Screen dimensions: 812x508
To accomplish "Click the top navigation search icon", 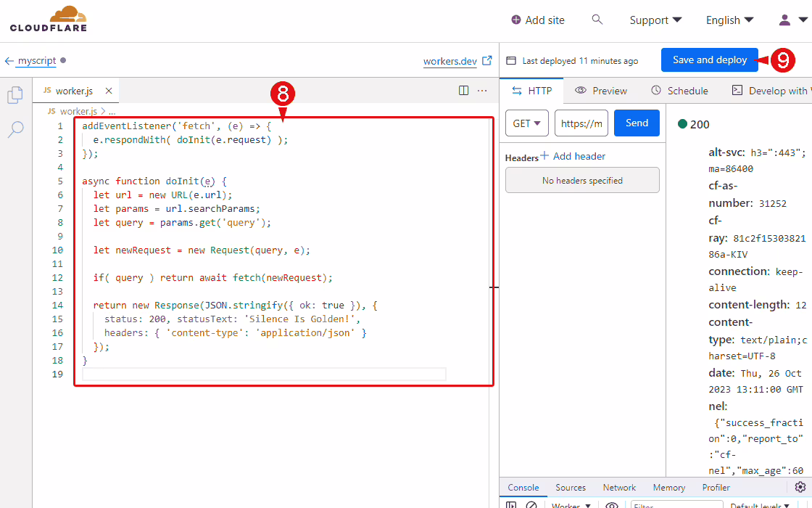I will point(597,20).
